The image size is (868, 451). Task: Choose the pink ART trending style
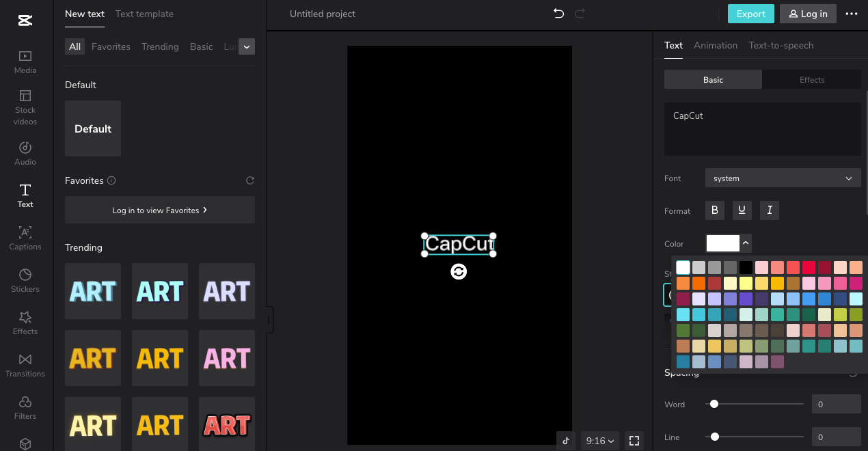point(227,358)
